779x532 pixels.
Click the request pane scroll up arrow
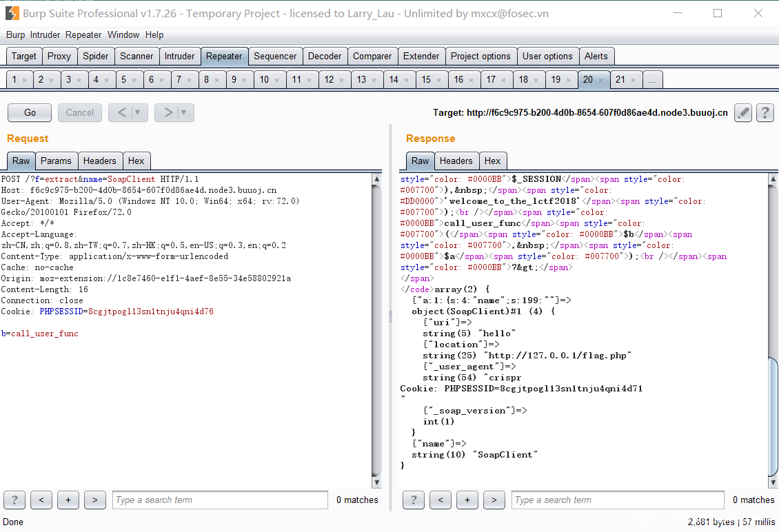[376, 178]
